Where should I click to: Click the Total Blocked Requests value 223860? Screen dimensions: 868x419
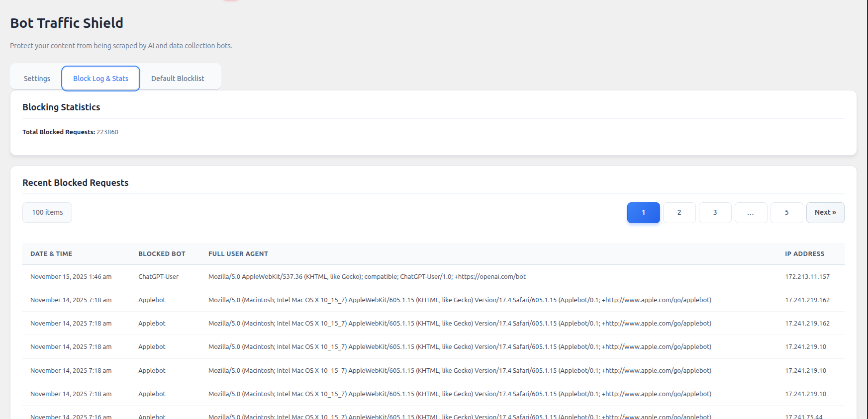point(107,132)
